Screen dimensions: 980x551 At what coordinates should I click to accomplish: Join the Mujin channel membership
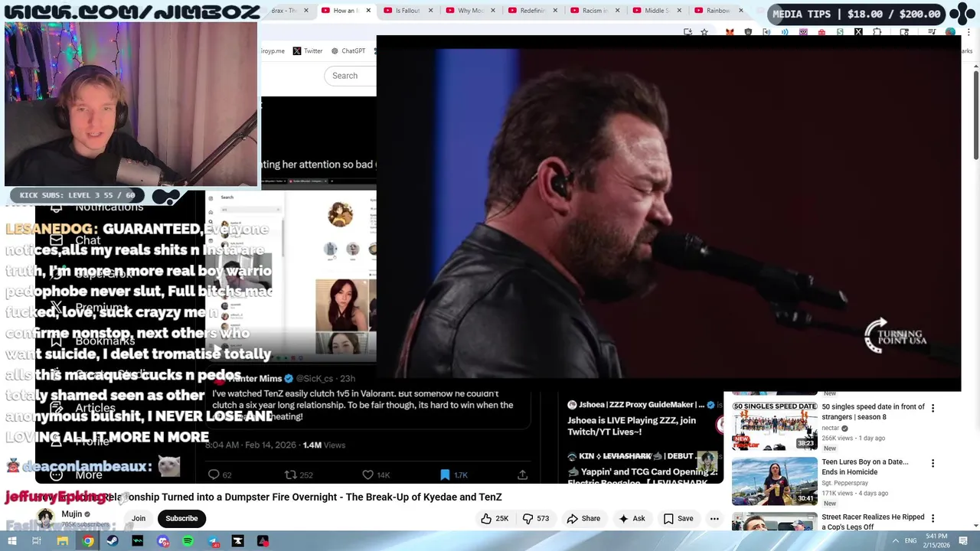click(x=139, y=518)
